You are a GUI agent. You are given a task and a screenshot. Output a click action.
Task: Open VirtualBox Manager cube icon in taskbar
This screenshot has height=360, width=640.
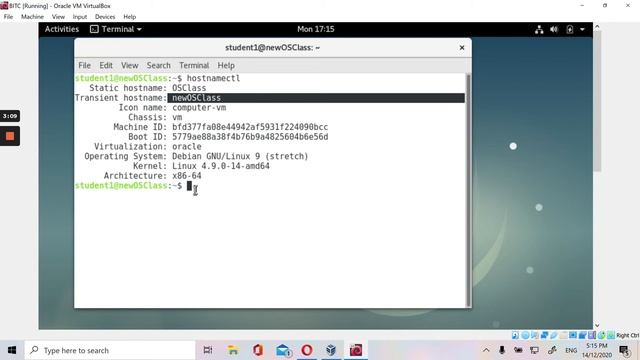331,350
